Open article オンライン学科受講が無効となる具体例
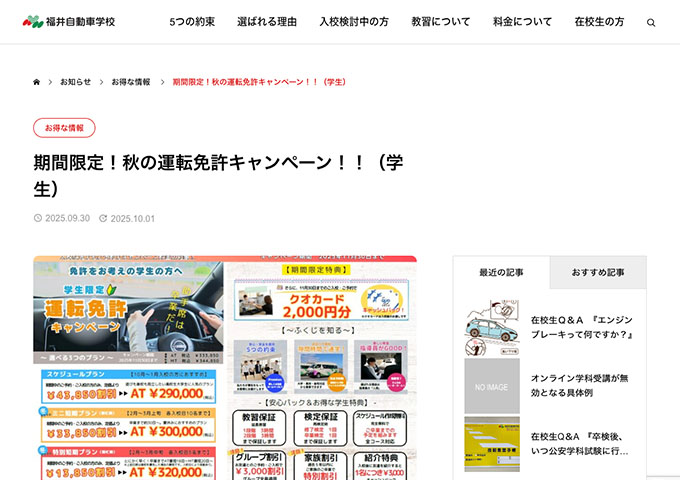The image size is (680, 480). coord(582,385)
